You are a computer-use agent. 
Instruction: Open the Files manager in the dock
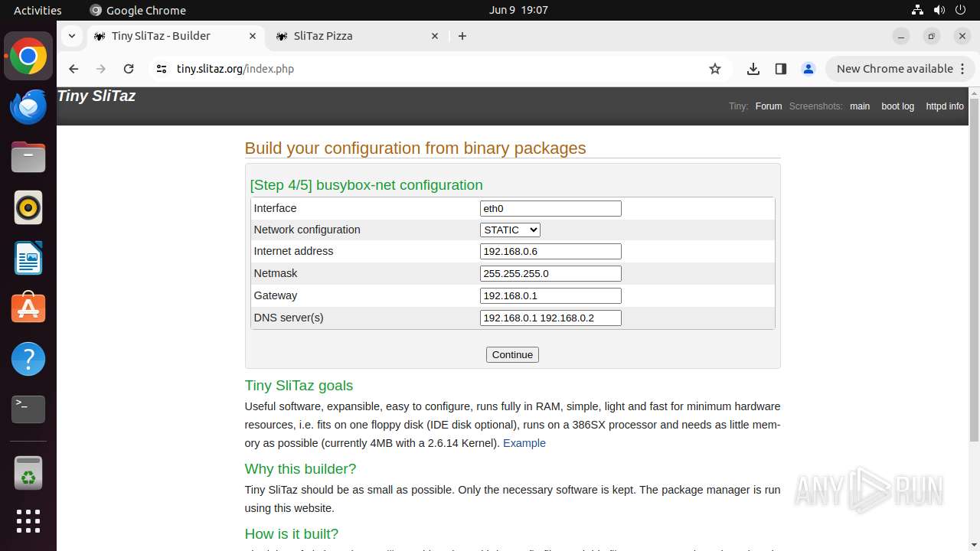[x=28, y=158]
